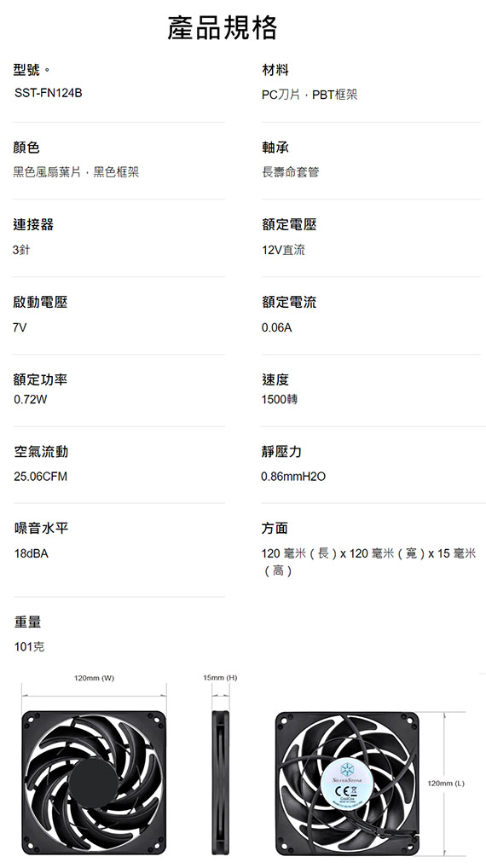
Task: Click the 產品規格 page heading
Action: tap(223, 28)
